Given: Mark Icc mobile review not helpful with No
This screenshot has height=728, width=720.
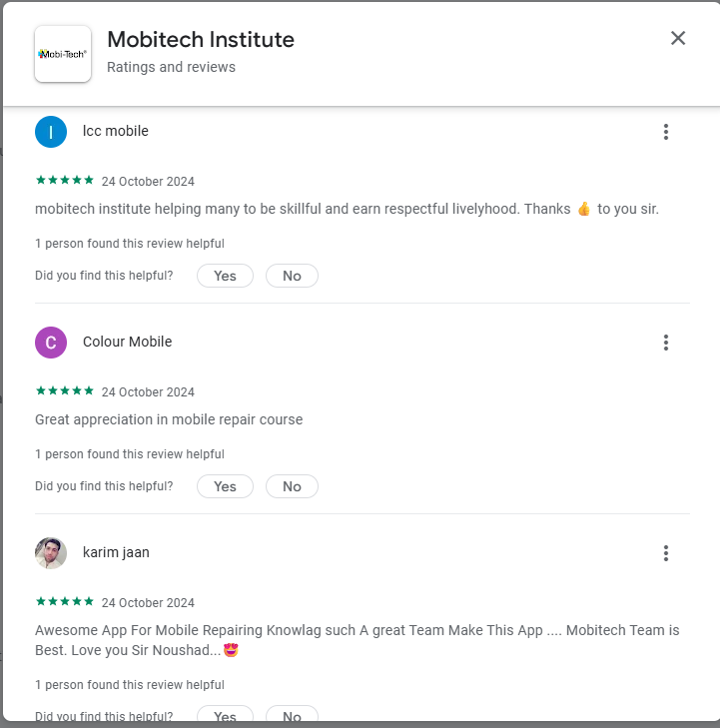Looking at the screenshot, I should (x=292, y=276).
